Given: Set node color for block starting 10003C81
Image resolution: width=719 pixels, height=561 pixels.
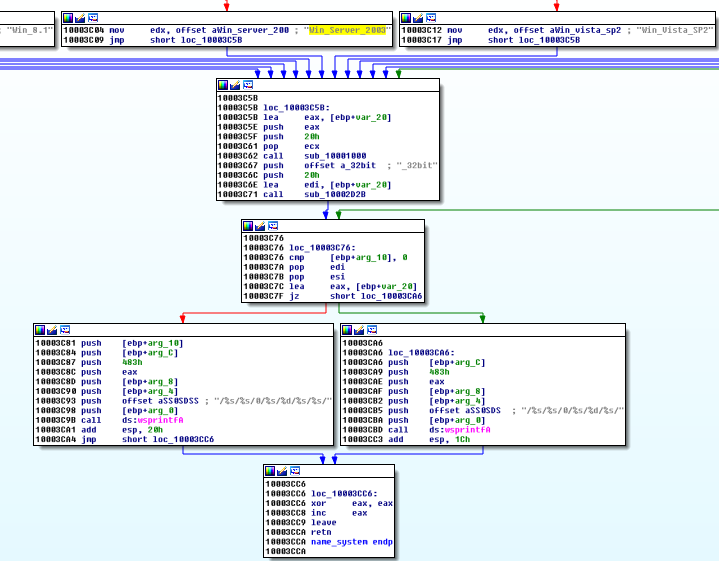Looking at the screenshot, I should pos(40,330).
